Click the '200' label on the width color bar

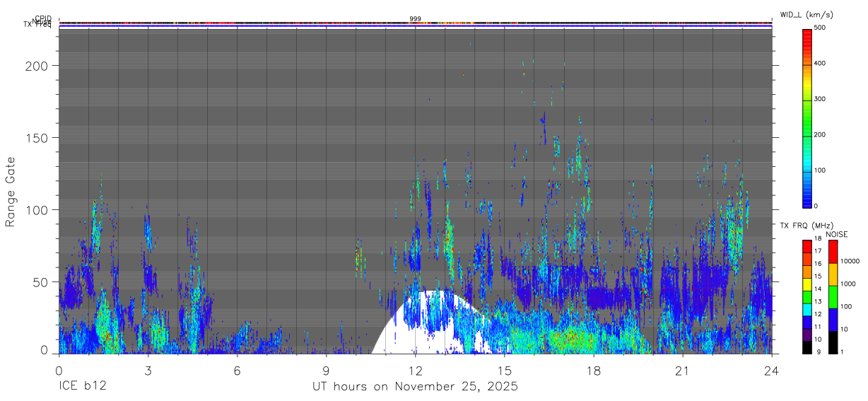click(821, 134)
